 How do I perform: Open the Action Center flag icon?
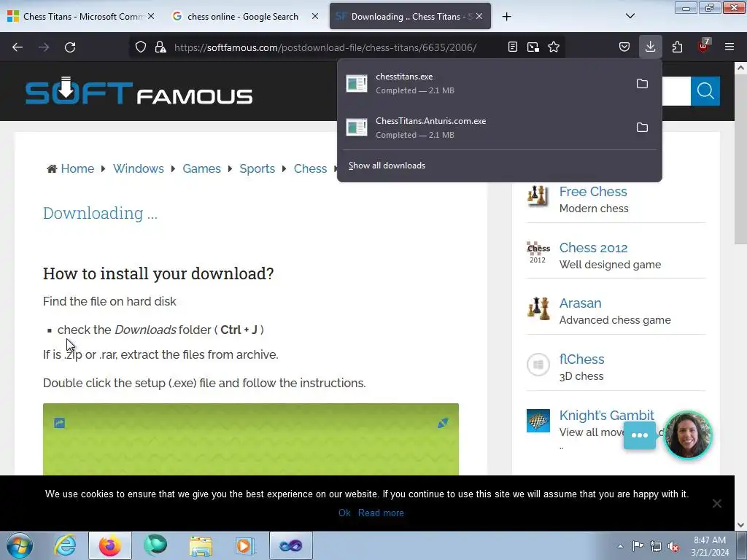click(x=638, y=546)
